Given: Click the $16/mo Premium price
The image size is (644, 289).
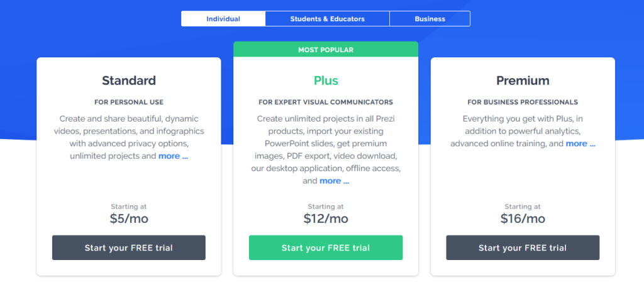Looking at the screenshot, I should pyautogui.click(x=523, y=218).
